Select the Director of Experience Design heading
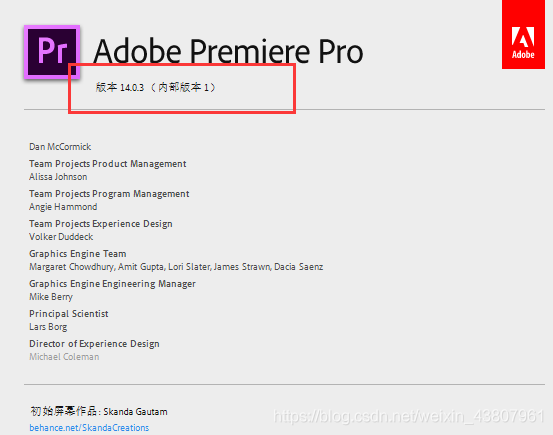This screenshot has height=435, width=553. (95, 344)
